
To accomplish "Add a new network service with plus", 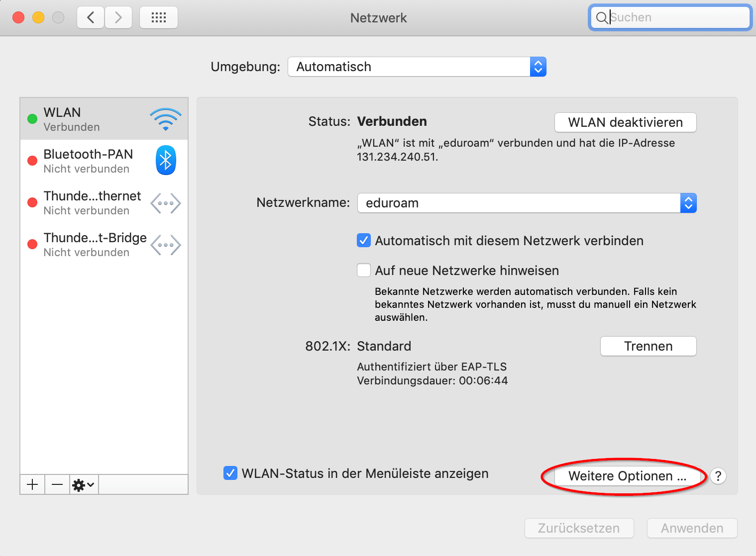I will (32, 484).
